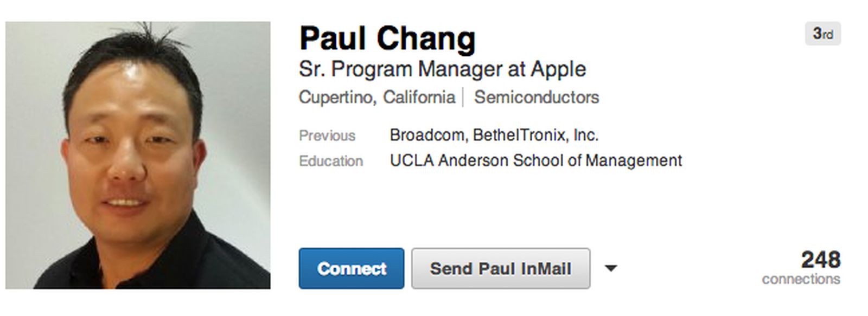Select the Sr. Program Manager at Apple headline
The image size is (868, 316).
point(442,69)
